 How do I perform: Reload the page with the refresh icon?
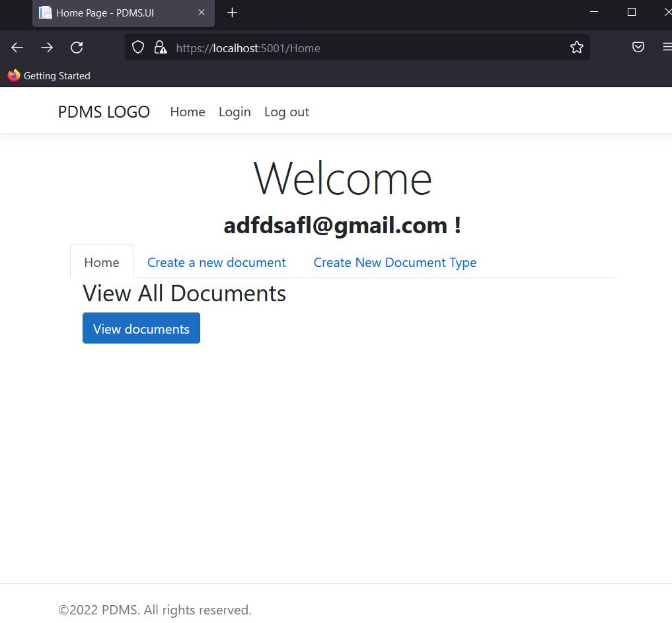pyautogui.click(x=77, y=48)
